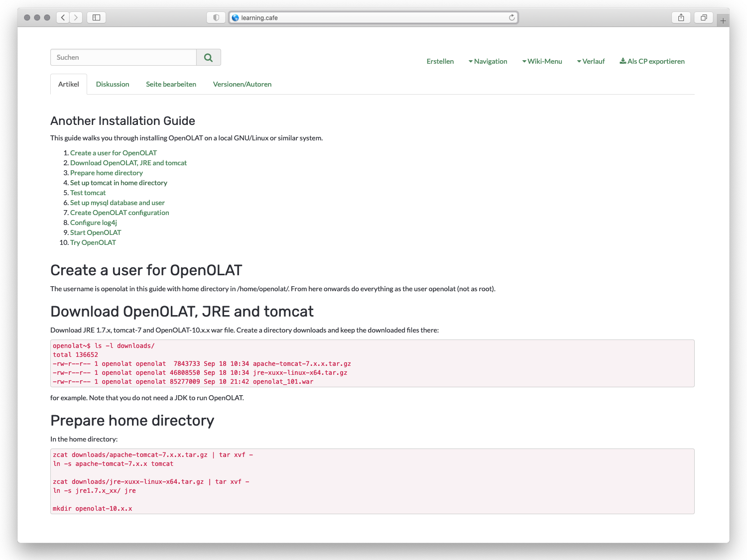
Task: Toggle the Safari sidebar button
Action: (97, 17)
